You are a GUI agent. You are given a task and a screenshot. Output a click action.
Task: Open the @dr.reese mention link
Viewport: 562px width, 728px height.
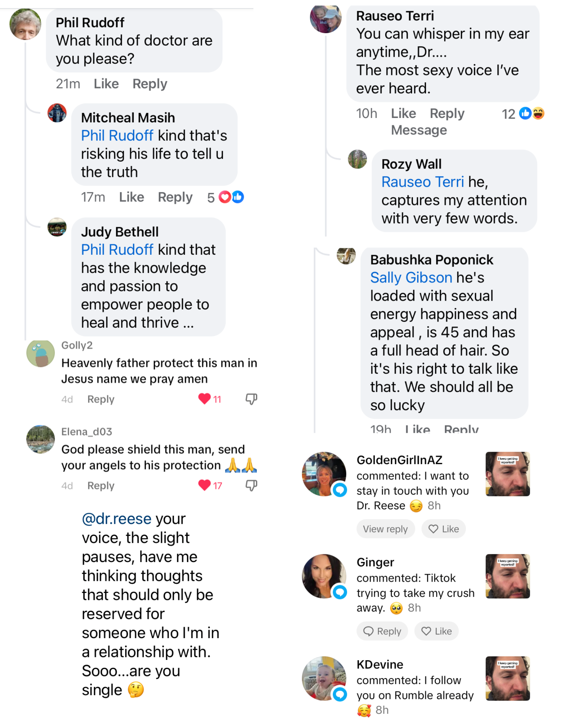pos(116,519)
